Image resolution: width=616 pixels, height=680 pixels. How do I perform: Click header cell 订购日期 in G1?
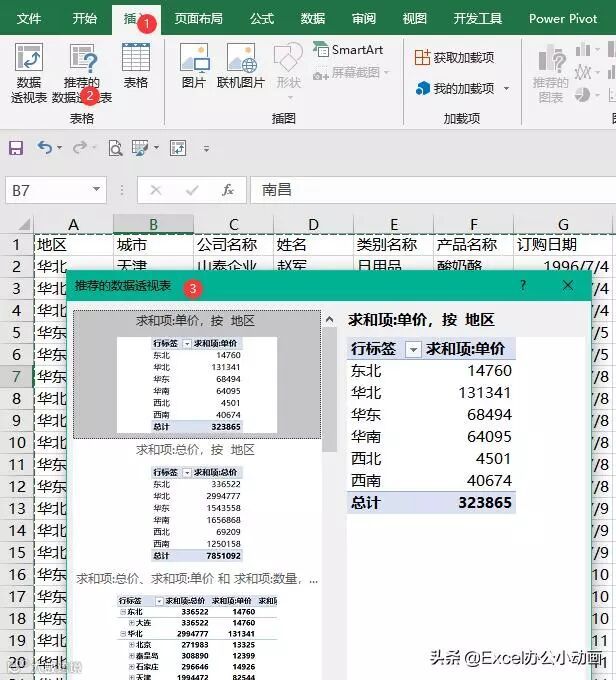tap(563, 245)
